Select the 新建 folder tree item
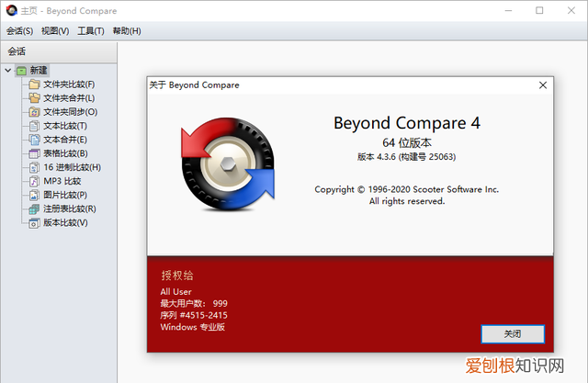This screenshot has width=588, height=383. [x=32, y=71]
